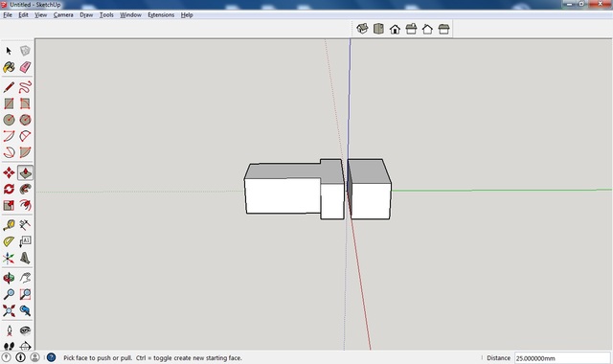Click the Zoom Extents tool
The image size is (613, 364).
tap(9, 310)
